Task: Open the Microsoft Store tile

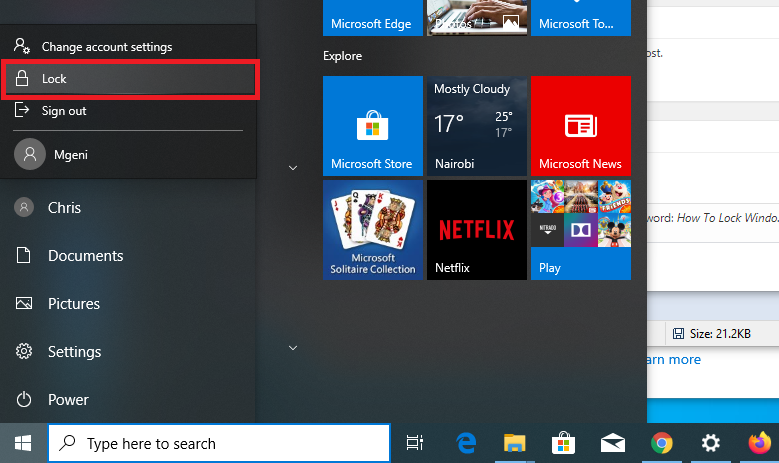Action: pos(373,126)
